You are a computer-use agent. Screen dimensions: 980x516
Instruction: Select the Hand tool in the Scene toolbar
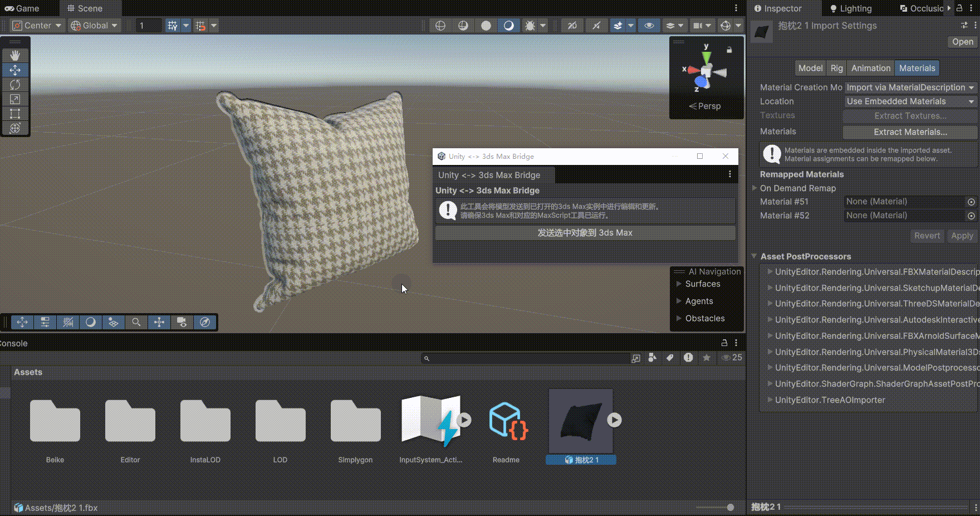tap(15, 55)
